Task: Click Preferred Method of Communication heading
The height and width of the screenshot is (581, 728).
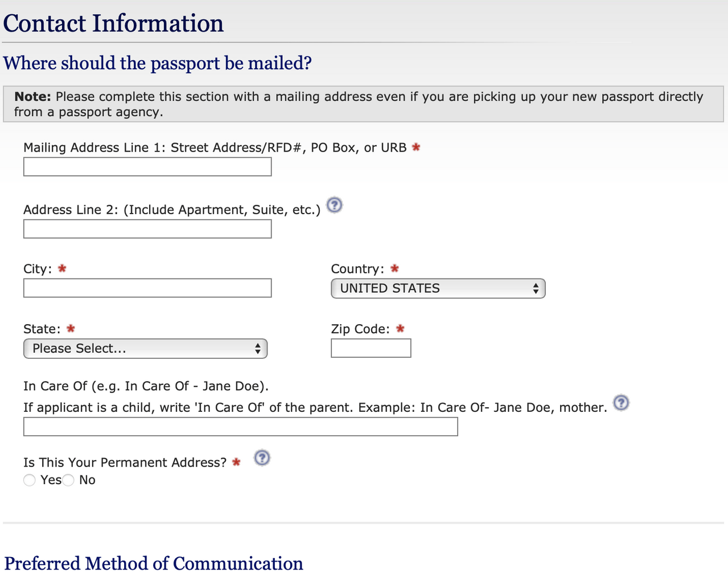Action: tap(154, 563)
